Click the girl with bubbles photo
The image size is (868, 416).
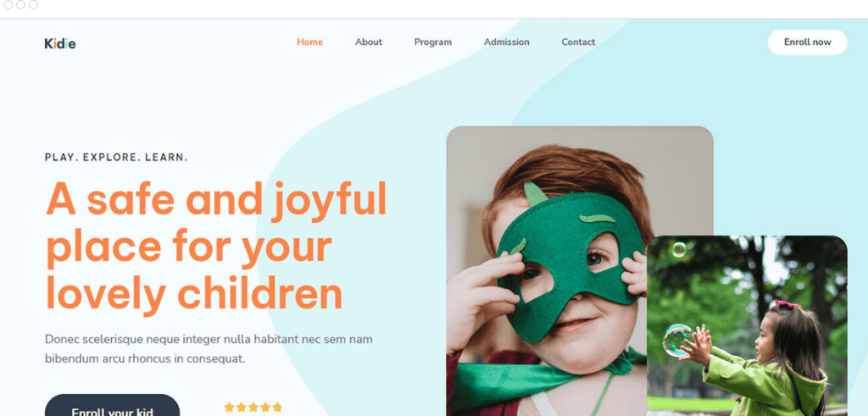(x=747, y=326)
